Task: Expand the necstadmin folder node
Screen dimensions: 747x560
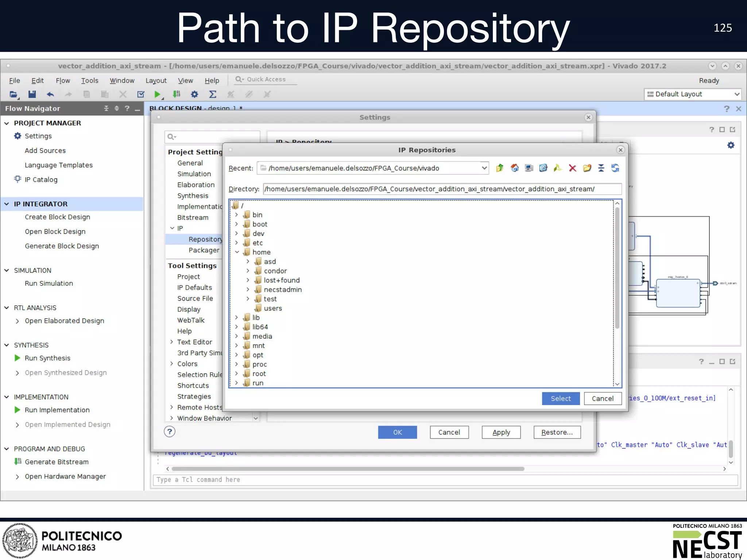Action: pyautogui.click(x=248, y=289)
